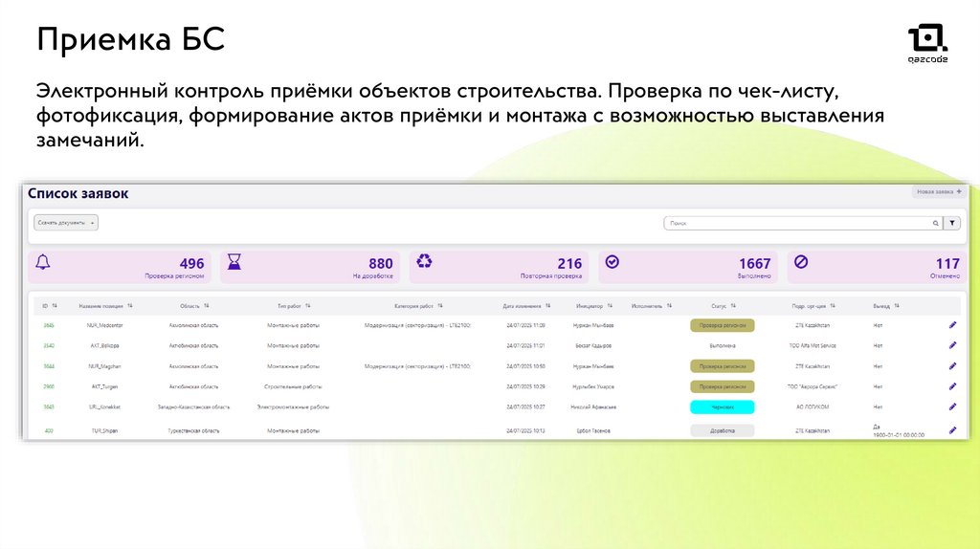This screenshot has width=980, height=549.
Task: Open the ID link in AKT_Belkopa row
Action: click(x=49, y=345)
